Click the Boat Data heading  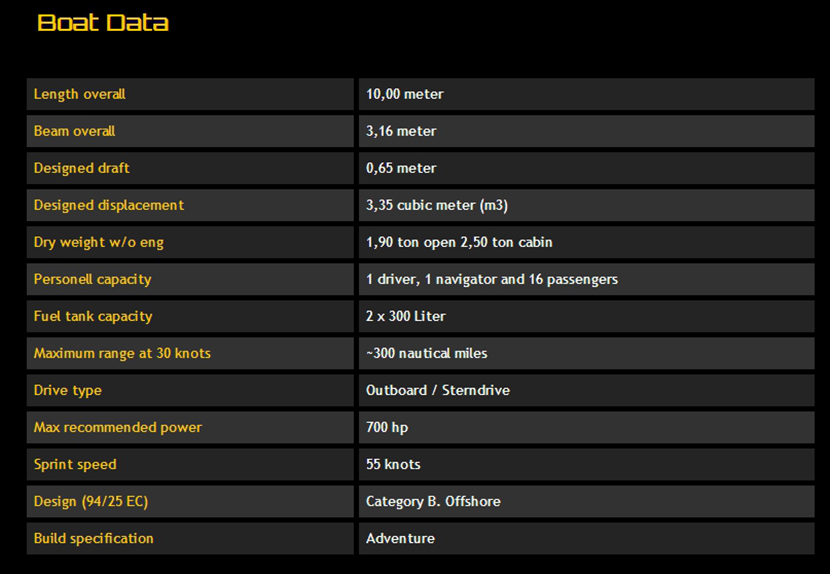[103, 23]
